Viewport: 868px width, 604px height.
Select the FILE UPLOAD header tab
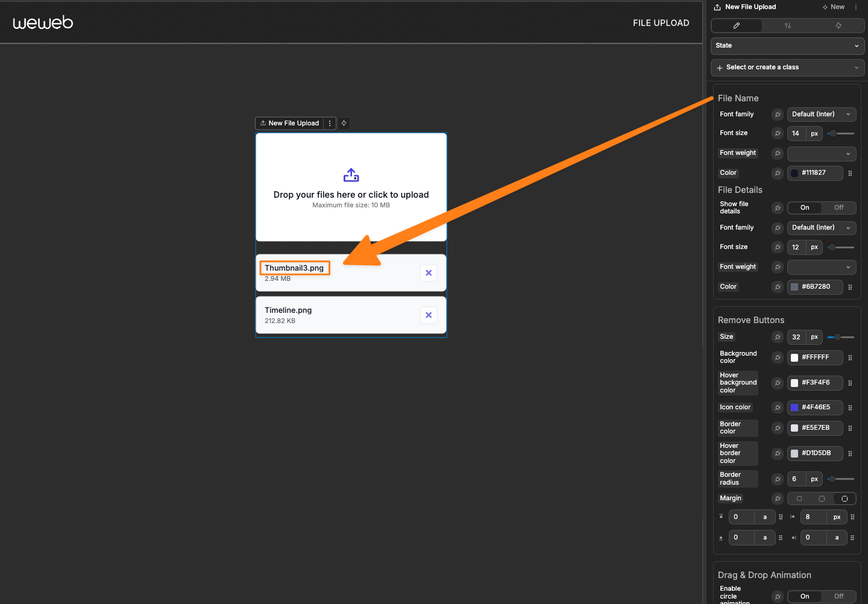pyautogui.click(x=661, y=22)
